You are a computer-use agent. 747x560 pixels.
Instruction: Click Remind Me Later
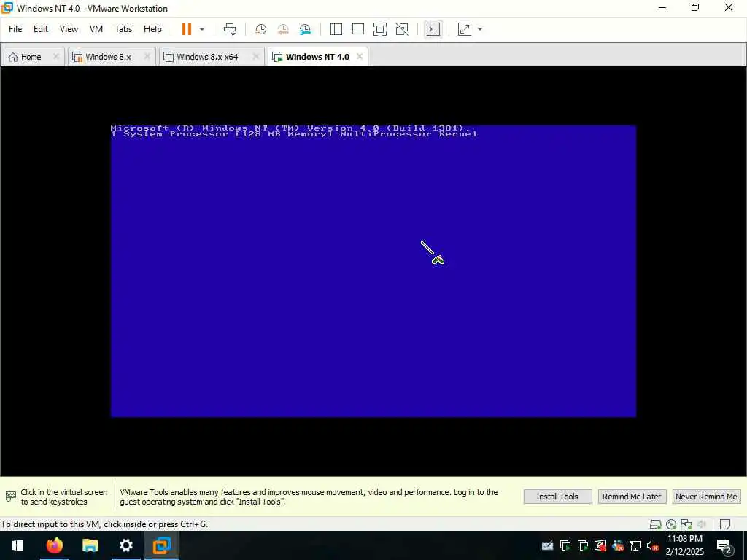[x=632, y=497]
